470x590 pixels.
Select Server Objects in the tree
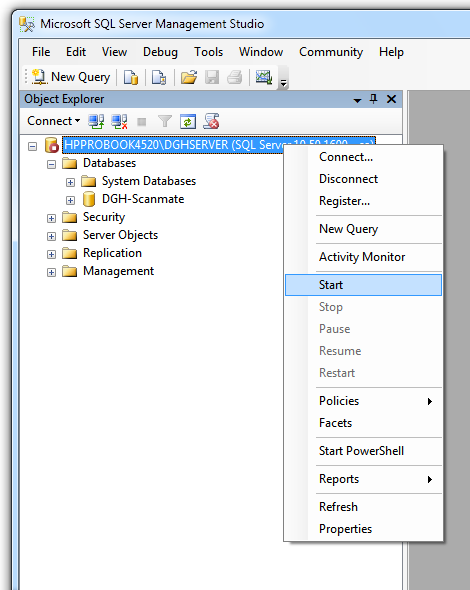click(120, 235)
